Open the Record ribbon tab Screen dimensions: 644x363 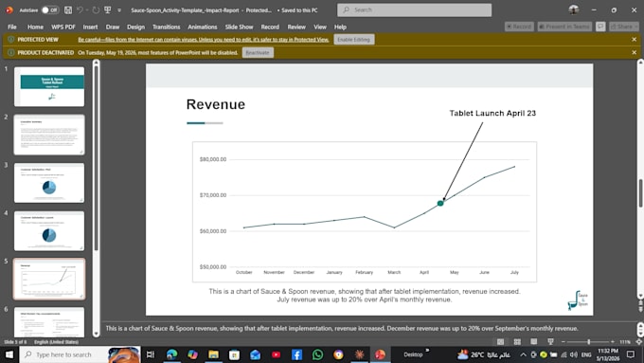(270, 27)
